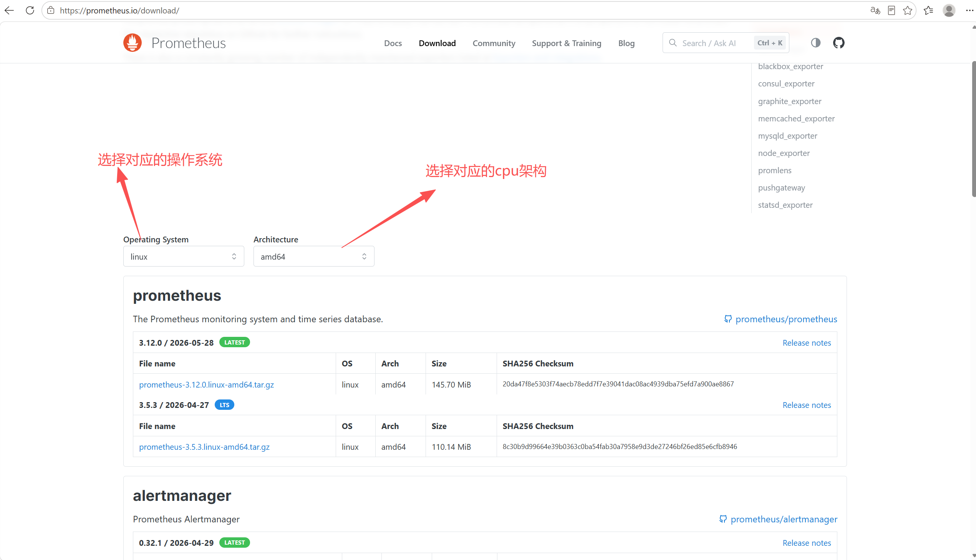The height and width of the screenshot is (560, 976).
Task: Jump to mysqld_exporter in sidebar
Action: tap(787, 136)
